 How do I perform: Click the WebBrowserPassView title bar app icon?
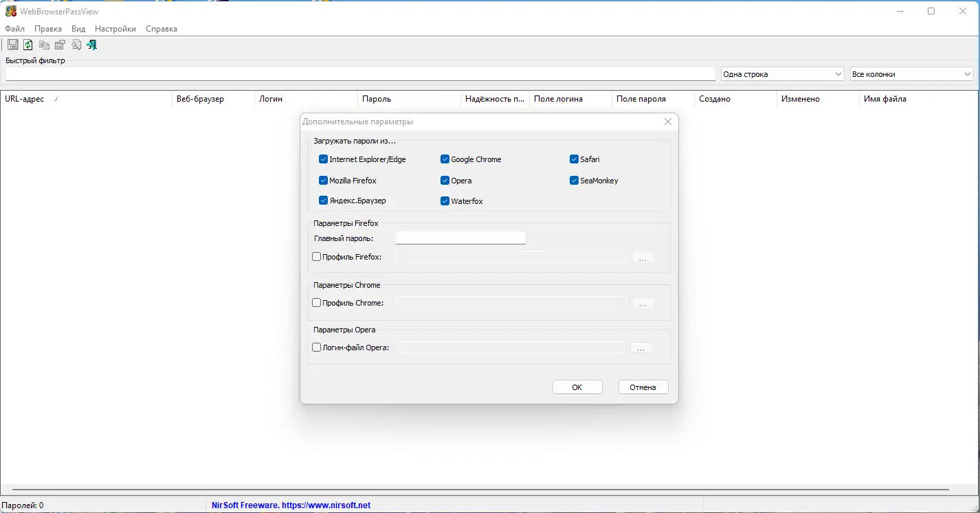(x=11, y=11)
